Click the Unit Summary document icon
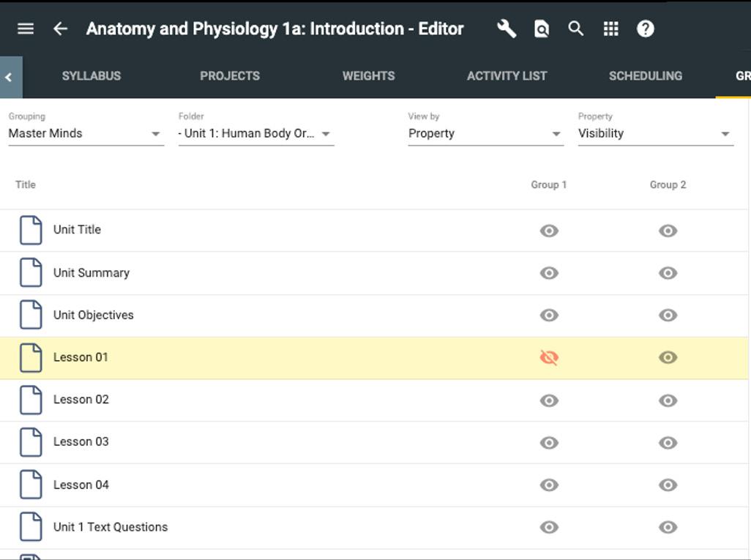 click(x=31, y=272)
